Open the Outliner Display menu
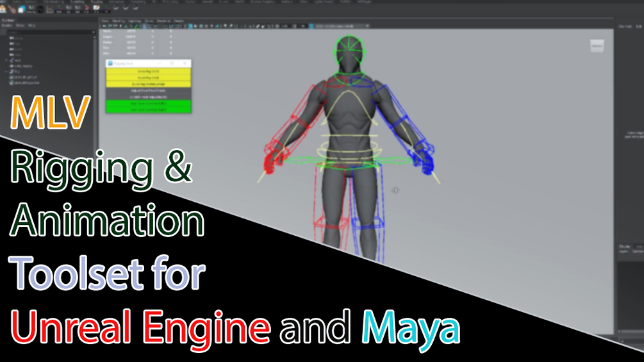 pyautogui.click(x=8, y=26)
